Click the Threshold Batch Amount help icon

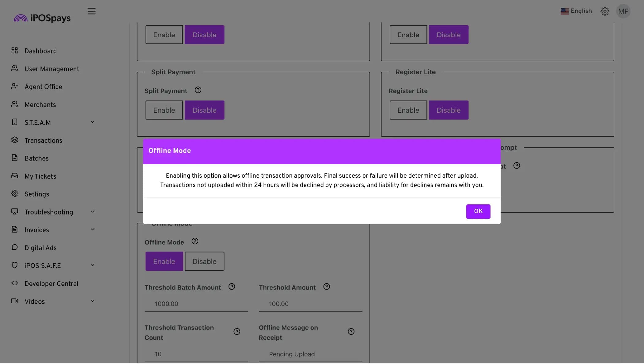[x=232, y=287]
